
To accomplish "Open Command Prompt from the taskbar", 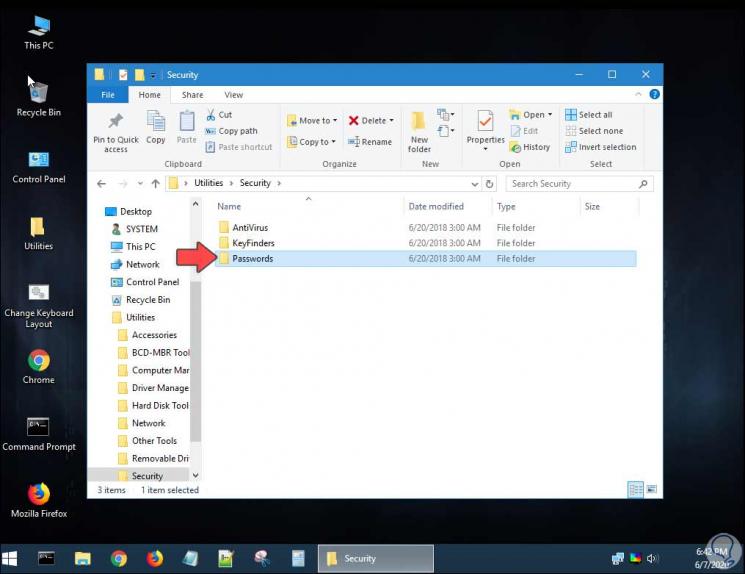I will (x=46, y=558).
